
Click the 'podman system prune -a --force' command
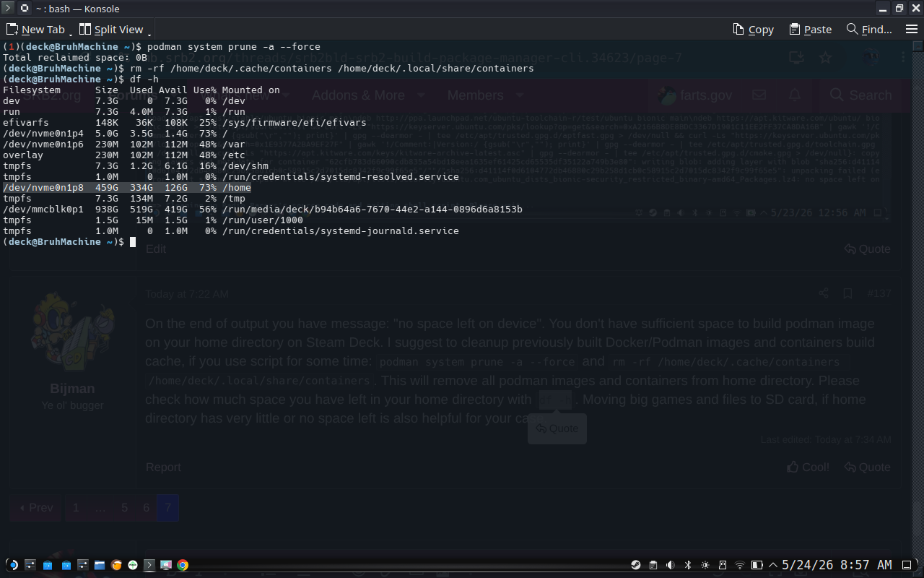pyautogui.click(x=234, y=47)
